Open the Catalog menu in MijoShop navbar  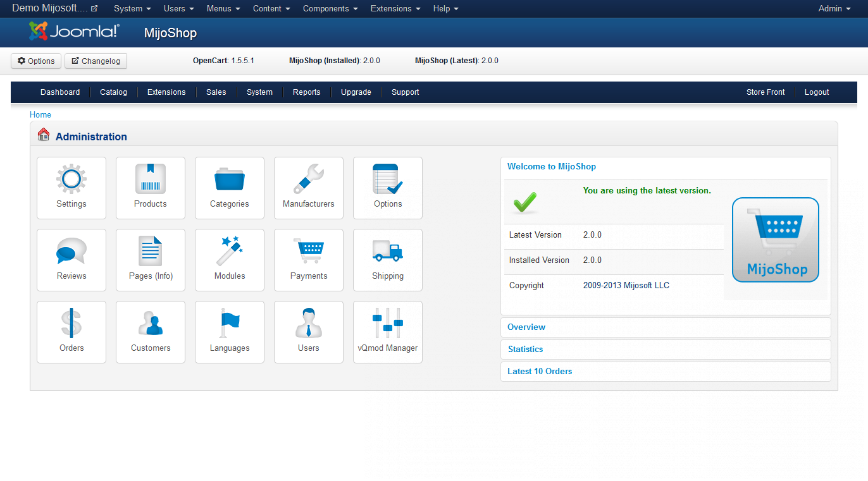(x=114, y=92)
